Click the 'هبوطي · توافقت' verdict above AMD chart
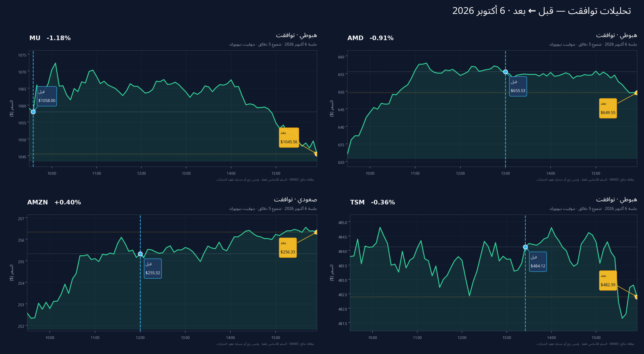Viewport: 644px width, 354px height. (x=617, y=35)
